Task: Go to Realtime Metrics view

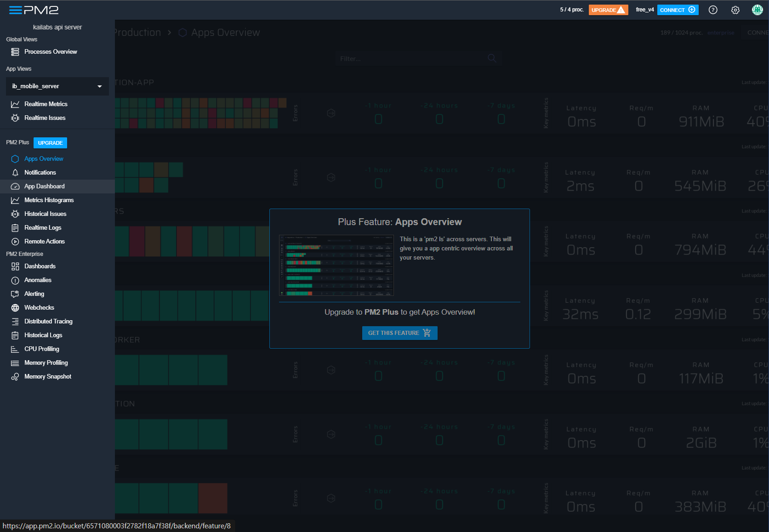Action: point(57,104)
